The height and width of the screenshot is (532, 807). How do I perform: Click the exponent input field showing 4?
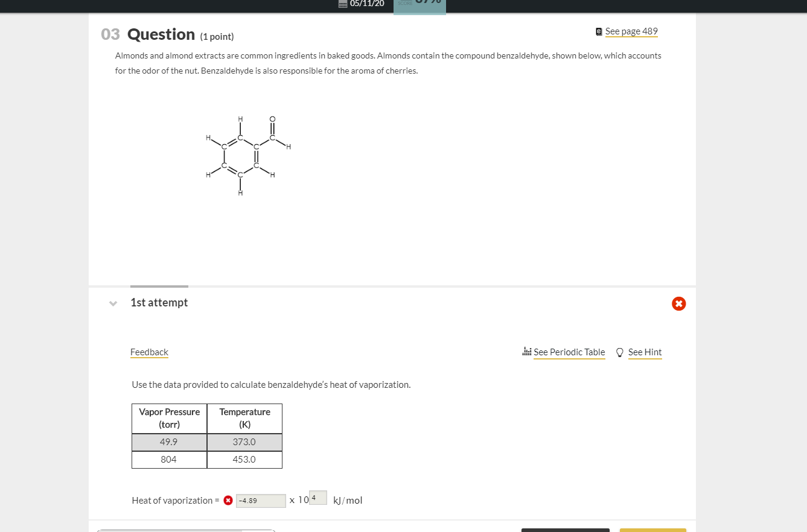318,498
